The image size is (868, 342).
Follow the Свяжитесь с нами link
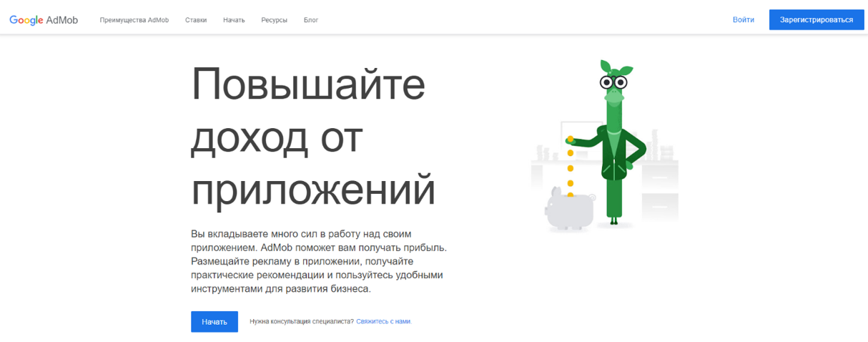click(x=384, y=322)
